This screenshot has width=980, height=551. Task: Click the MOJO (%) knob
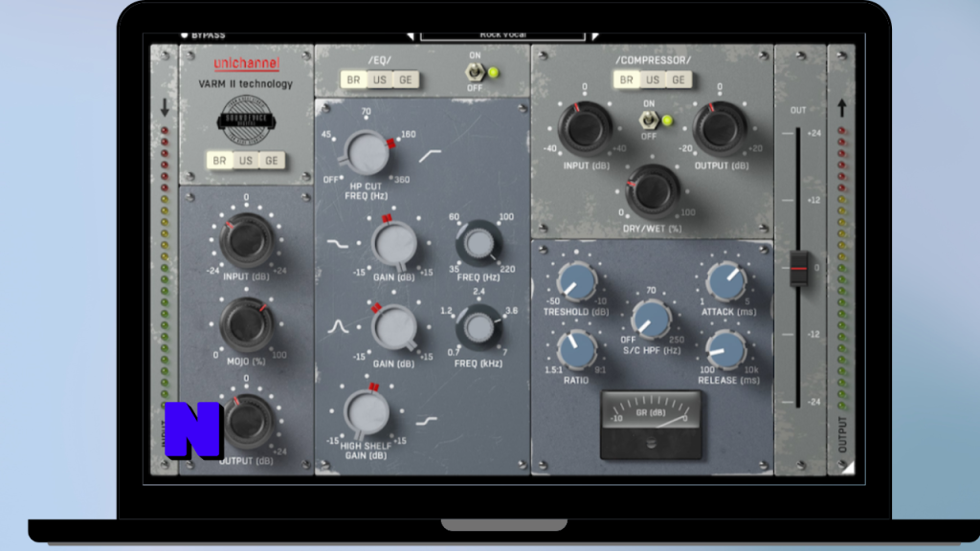click(246, 325)
